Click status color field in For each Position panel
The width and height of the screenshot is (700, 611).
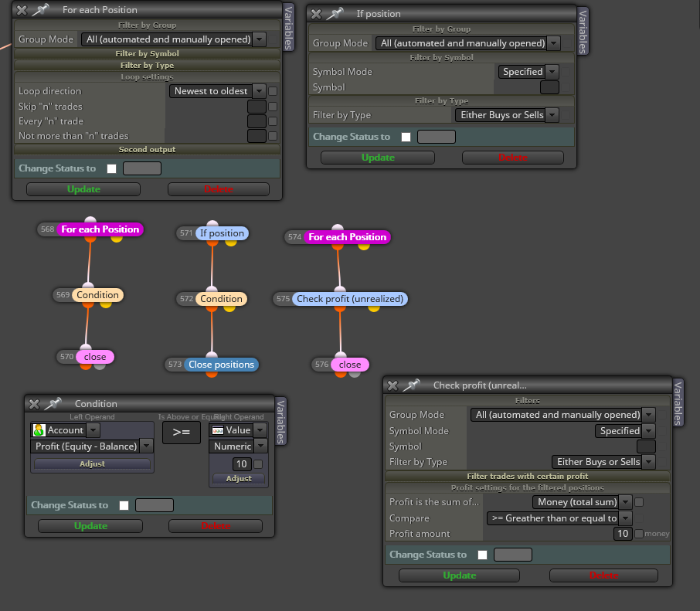tap(142, 168)
